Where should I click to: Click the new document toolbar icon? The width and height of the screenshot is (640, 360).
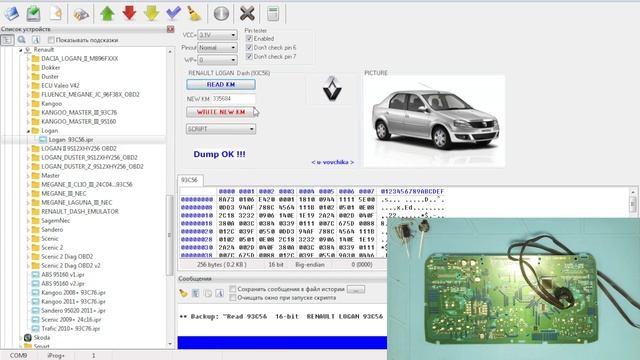(56, 13)
